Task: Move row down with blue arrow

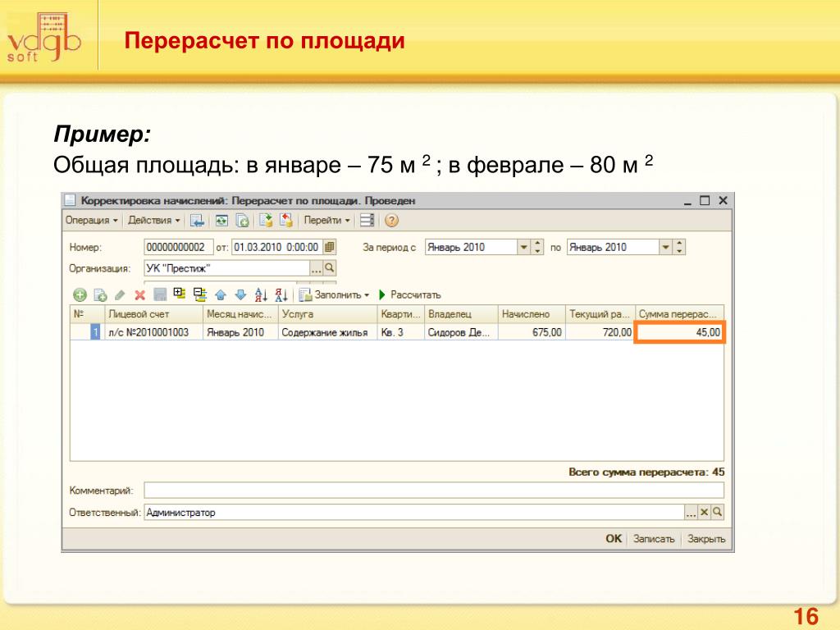Action: point(240,294)
